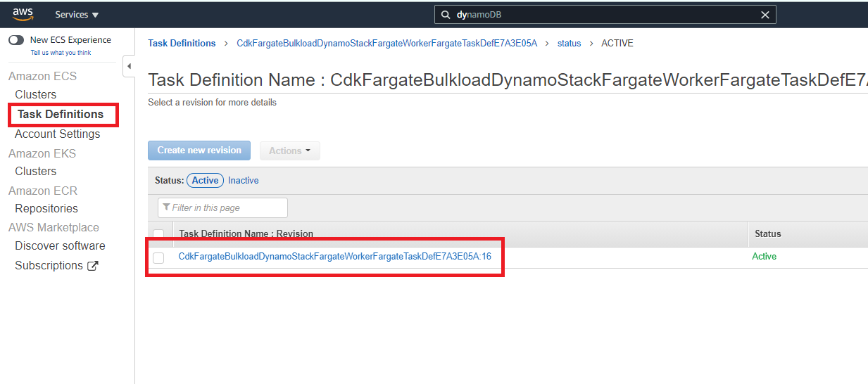Open Amazon ECS Clusters
This screenshot has width=868, height=384.
36,95
